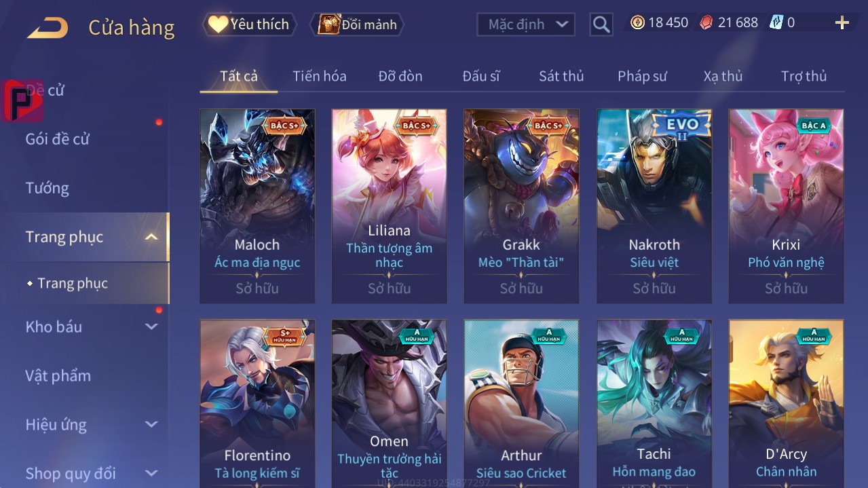
Task: Open Đổi mảnh fragment exchange chest
Action: 357,24
